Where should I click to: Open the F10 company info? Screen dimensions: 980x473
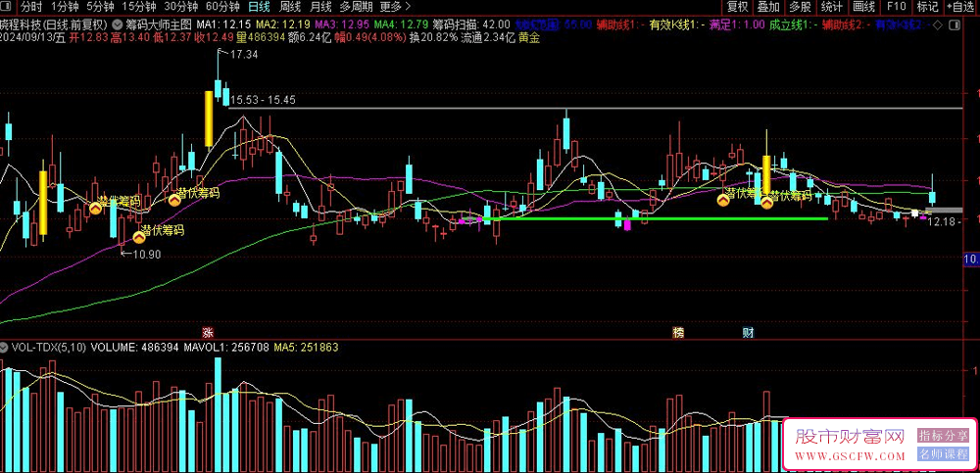(897, 7)
